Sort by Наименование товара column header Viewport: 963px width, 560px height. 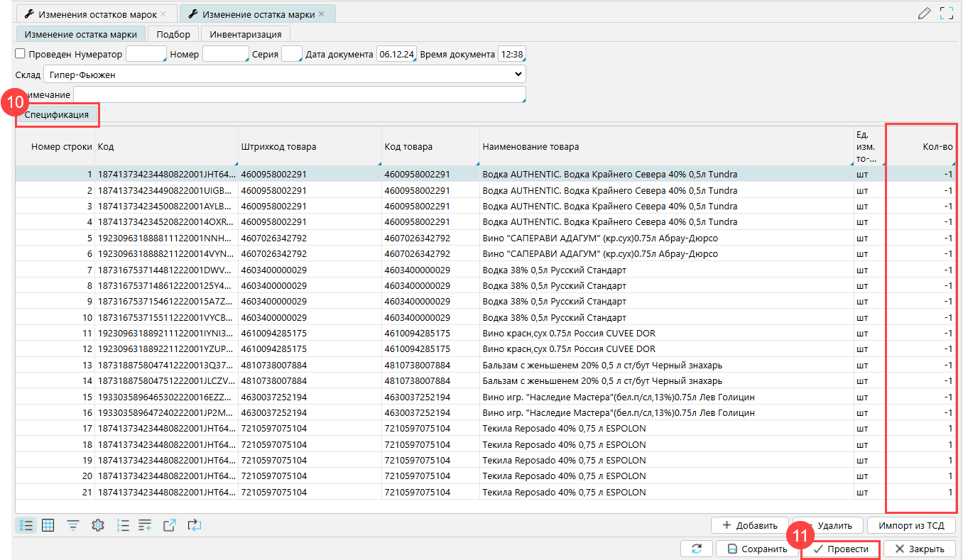click(531, 147)
